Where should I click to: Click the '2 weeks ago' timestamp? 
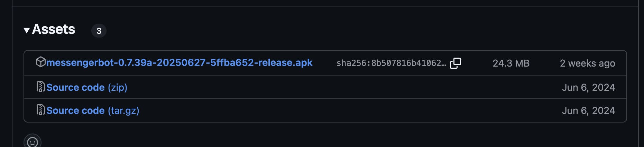(587, 63)
